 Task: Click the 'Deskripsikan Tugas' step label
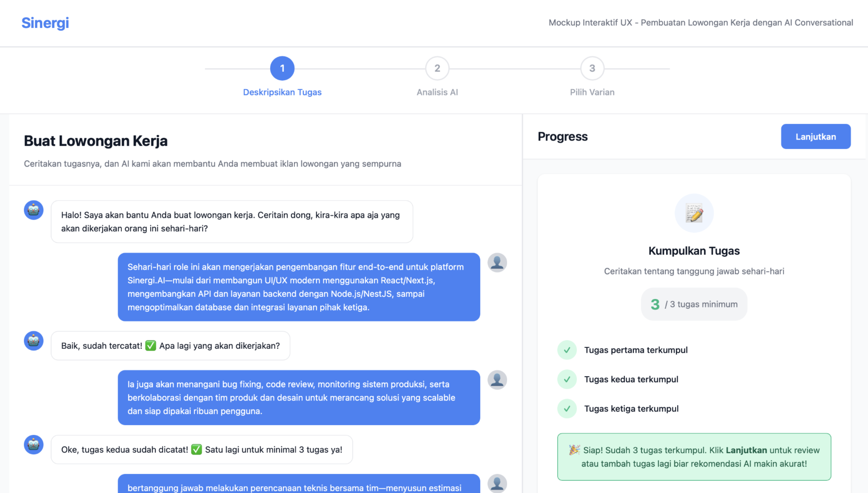[x=282, y=92]
